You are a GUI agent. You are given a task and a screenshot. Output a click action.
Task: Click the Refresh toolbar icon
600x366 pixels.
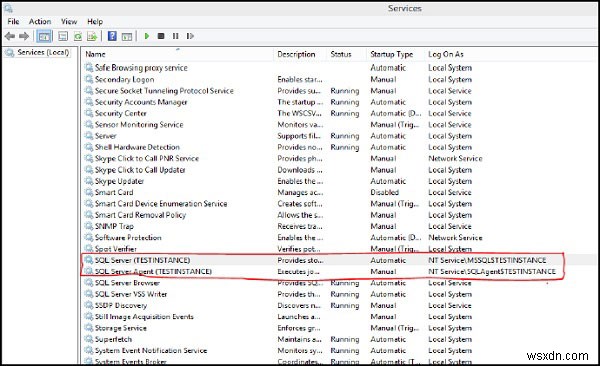(78, 36)
